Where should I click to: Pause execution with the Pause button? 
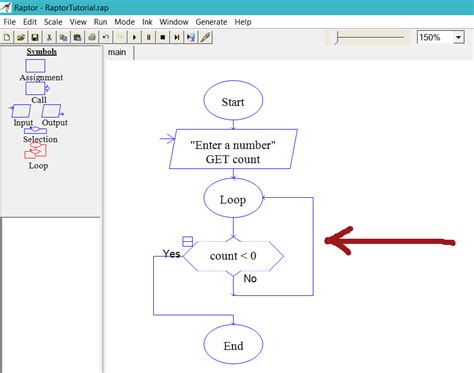[149, 37]
